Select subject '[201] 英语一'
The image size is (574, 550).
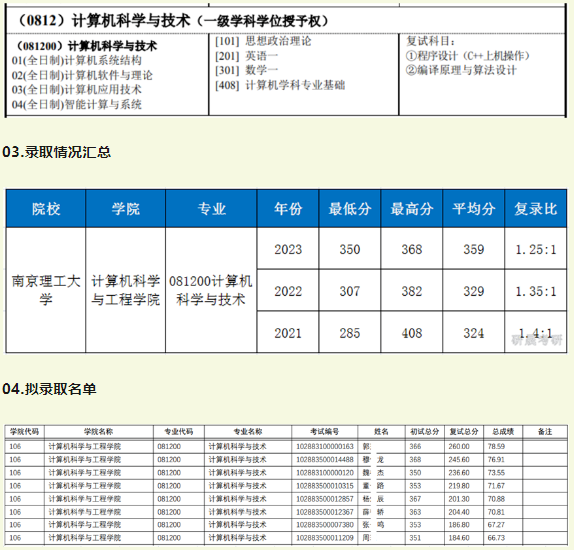[x=246, y=56]
